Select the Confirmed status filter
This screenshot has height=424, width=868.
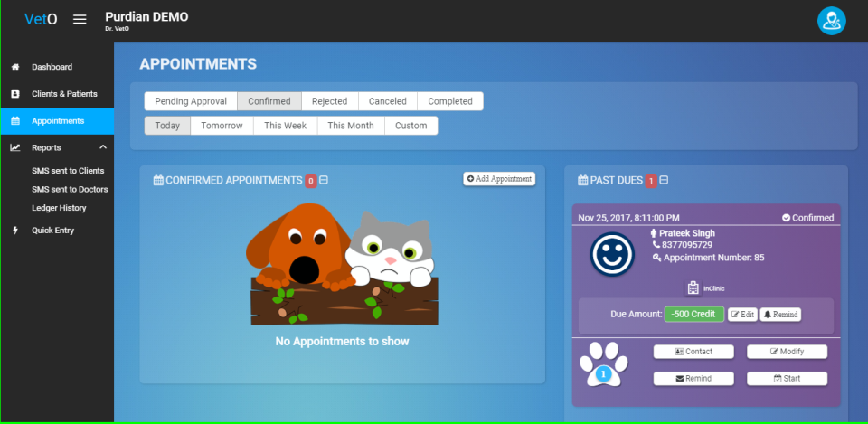pyautogui.click(x=269, y=101)
